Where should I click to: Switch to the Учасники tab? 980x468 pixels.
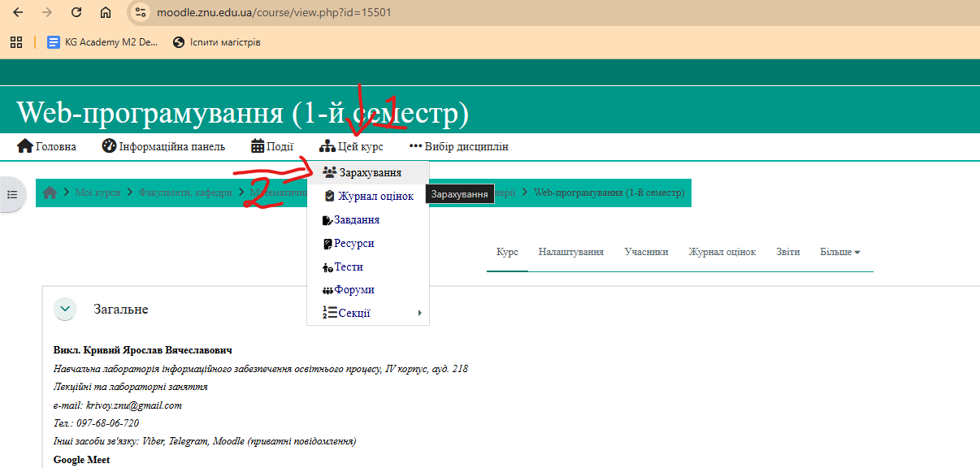(x=646, y=252)
